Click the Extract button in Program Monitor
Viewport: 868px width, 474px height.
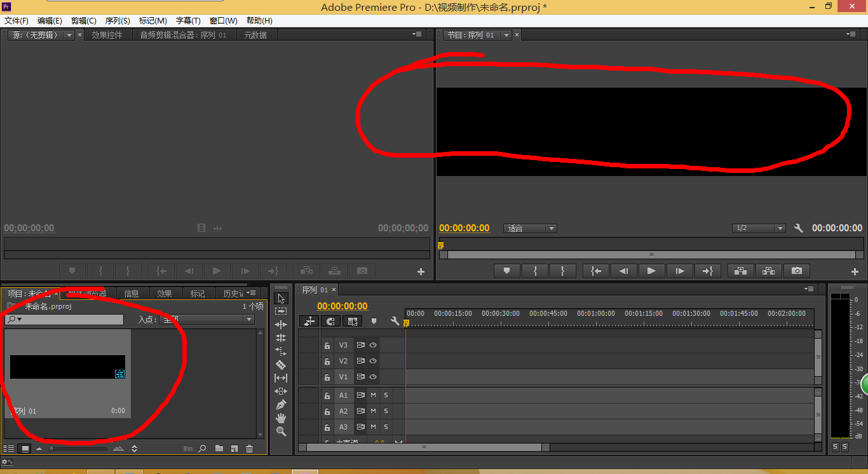point(768,271)
